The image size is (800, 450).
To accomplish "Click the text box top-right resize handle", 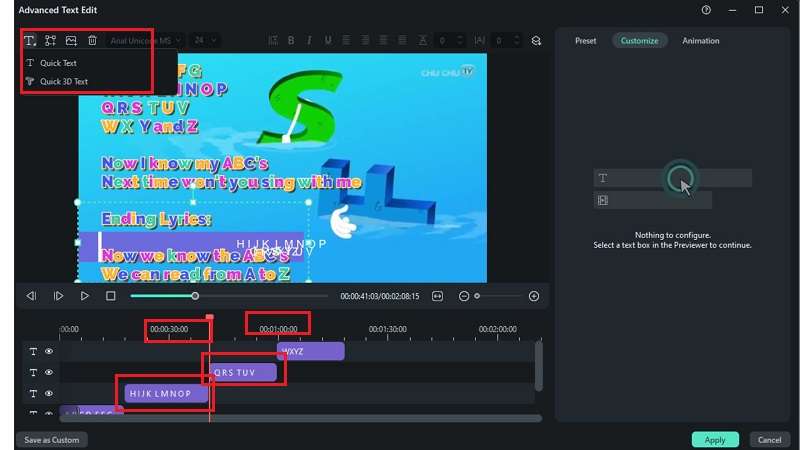I will click(x=309, y=203).
